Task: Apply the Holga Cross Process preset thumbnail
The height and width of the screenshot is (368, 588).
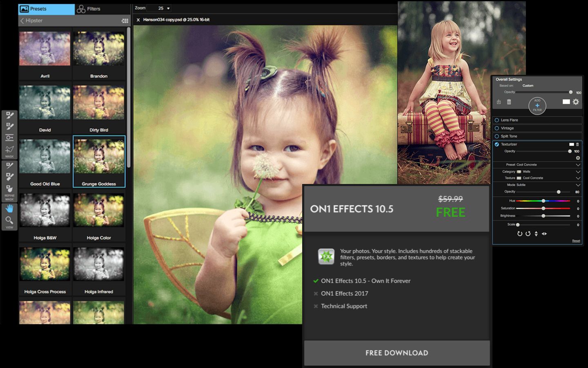Action: pos(45,264)
